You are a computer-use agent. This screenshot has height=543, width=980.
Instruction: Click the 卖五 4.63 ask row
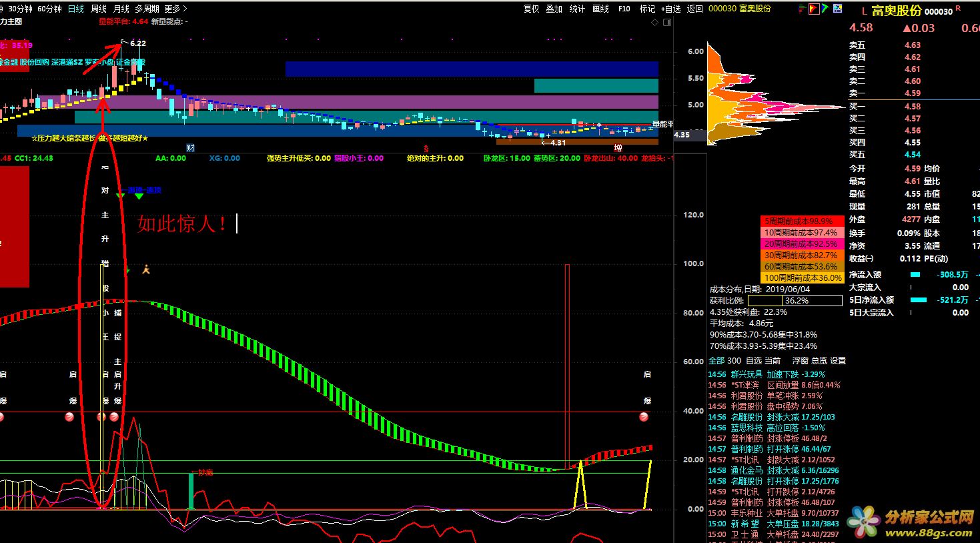pos(885,45)
